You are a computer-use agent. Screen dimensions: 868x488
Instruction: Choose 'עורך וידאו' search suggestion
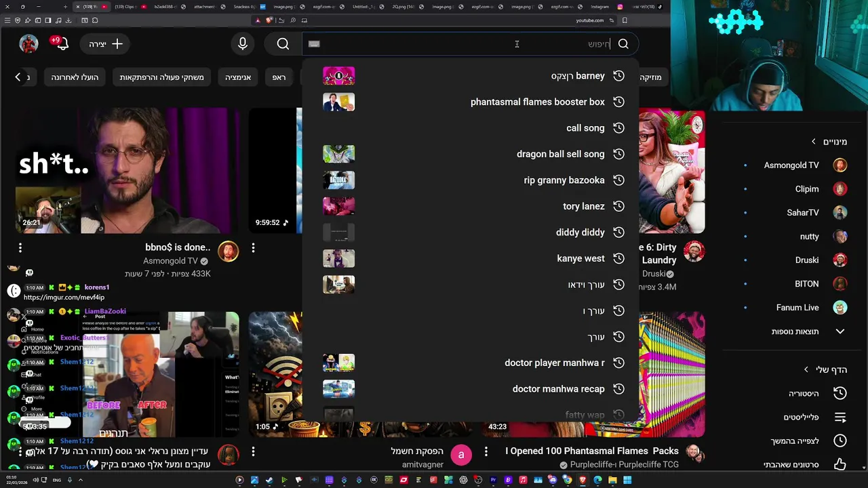(x=471, y=285)
